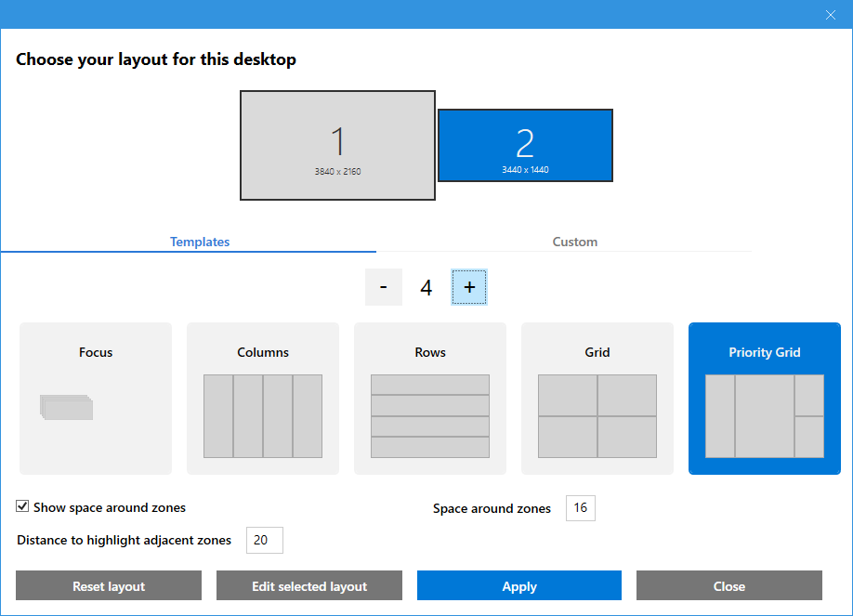Decrease zone count with minus button
Image resolution: width=853 pixels, height=616 pixels.
(384, 287)
